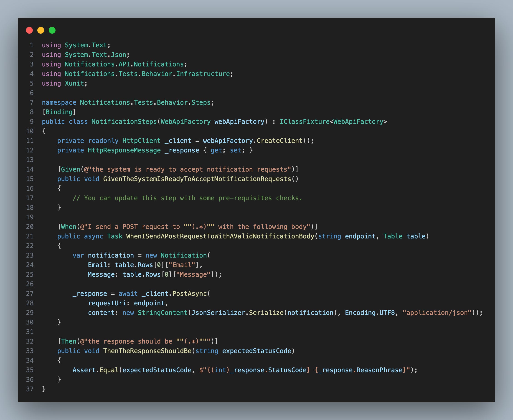
Task: Click the yellow minimize window dot
Action: [x=41, y=30]
